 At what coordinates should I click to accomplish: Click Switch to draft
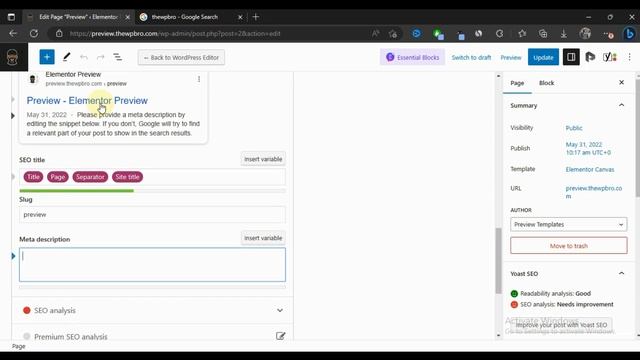click(x=471, y=58)
